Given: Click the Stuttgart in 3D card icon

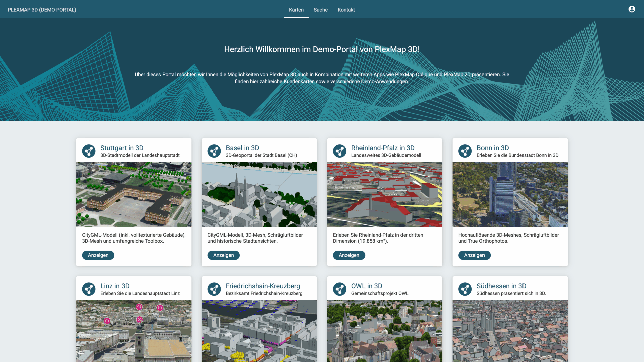Looking at the screenshot, I should tap(89, 151).
